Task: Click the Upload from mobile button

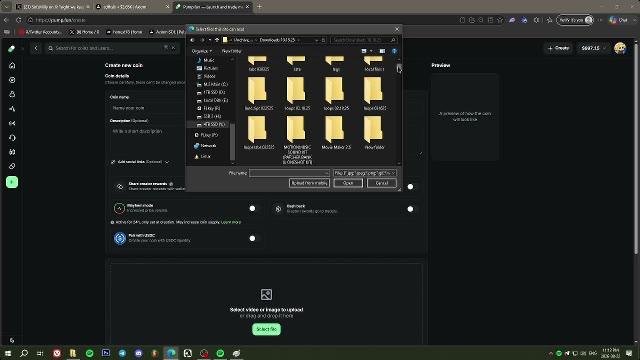Action: coord(309,183)
